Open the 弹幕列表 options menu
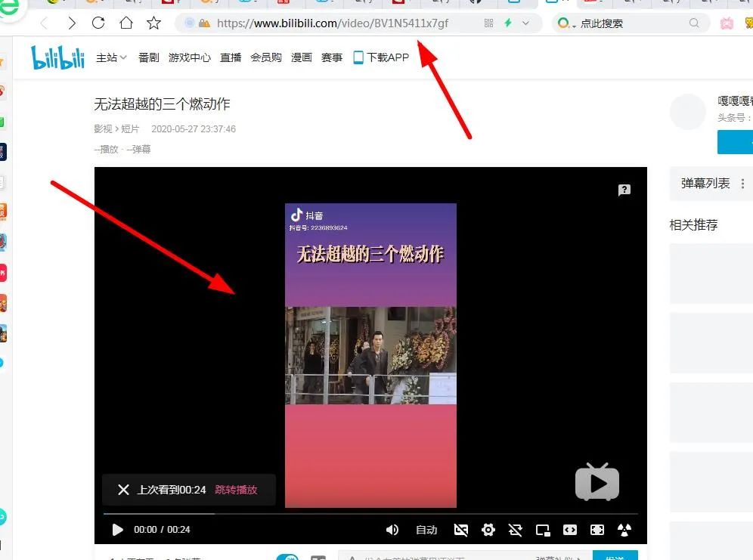This screenshot has height=560, width=753. pyautogui.click(x=742, y=184)
